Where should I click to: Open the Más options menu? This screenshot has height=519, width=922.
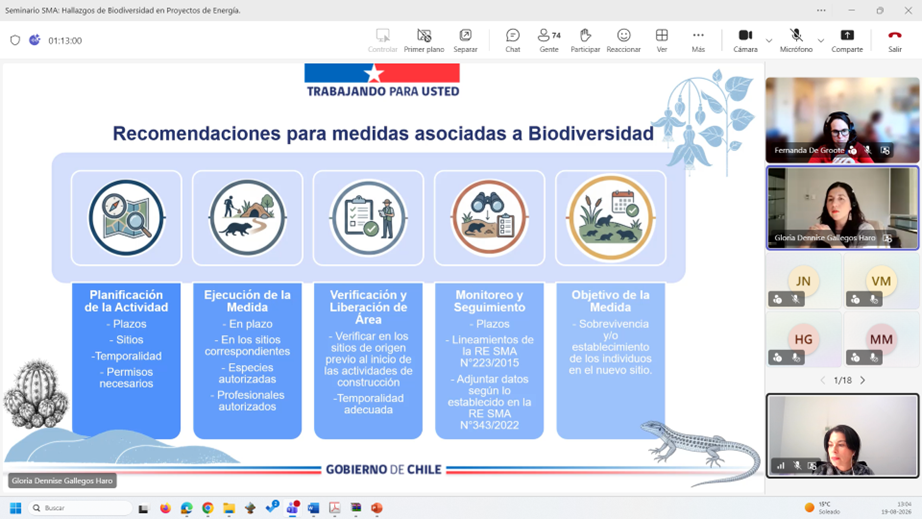698,41
